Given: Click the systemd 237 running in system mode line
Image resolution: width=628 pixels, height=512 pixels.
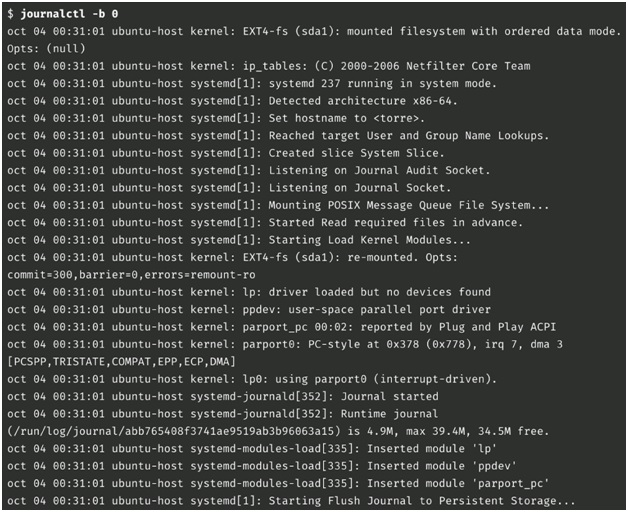Looking at the screenshot, I should click(x=252, y=83).
